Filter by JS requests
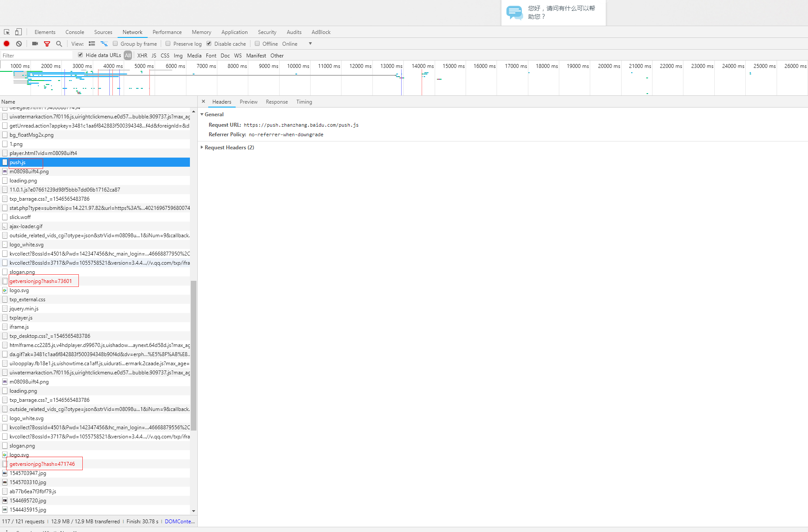This screenshot has height=532, width=808. tap(154, 56)
